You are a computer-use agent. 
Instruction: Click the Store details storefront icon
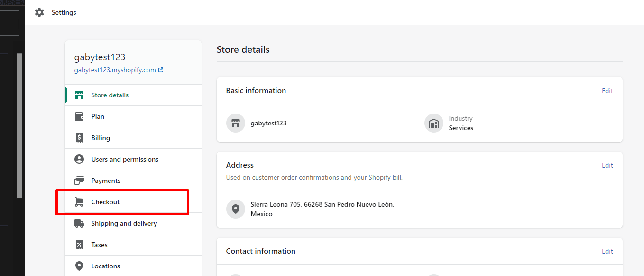(x=79, y=95)
